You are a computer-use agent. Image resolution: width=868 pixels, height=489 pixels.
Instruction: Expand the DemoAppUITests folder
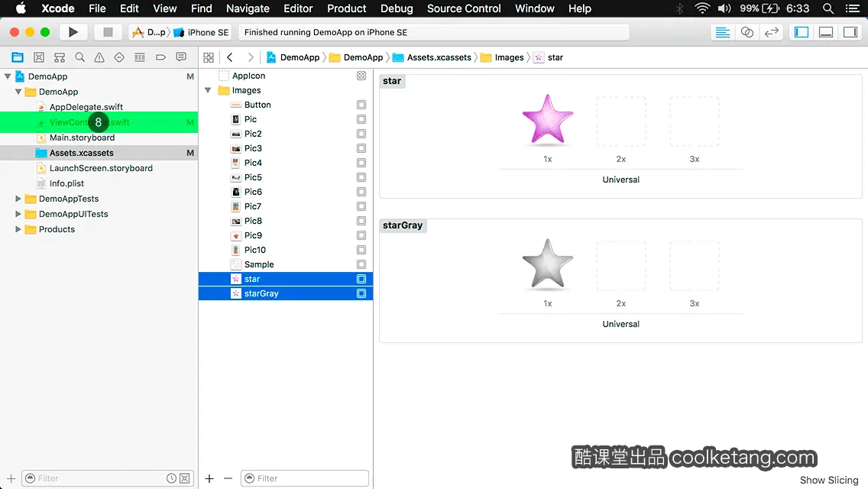(18, 214)
